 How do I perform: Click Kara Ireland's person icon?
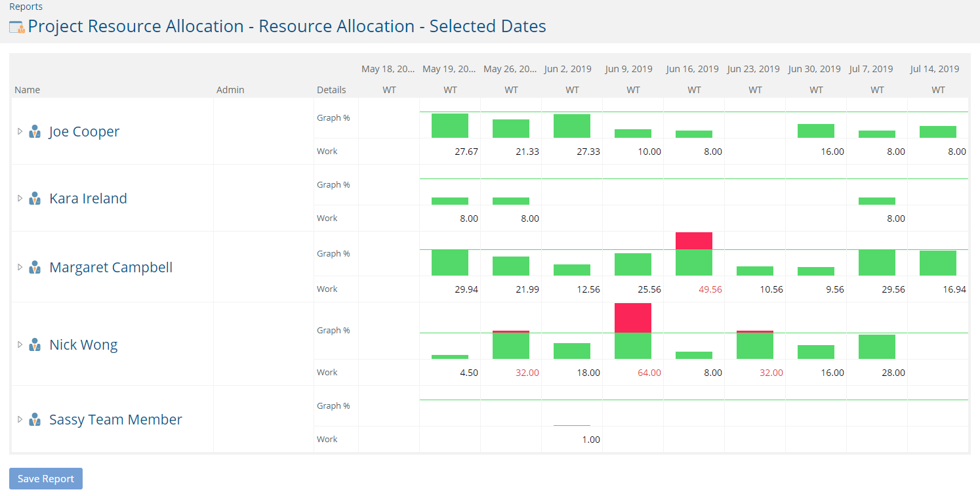click(35, 198)
